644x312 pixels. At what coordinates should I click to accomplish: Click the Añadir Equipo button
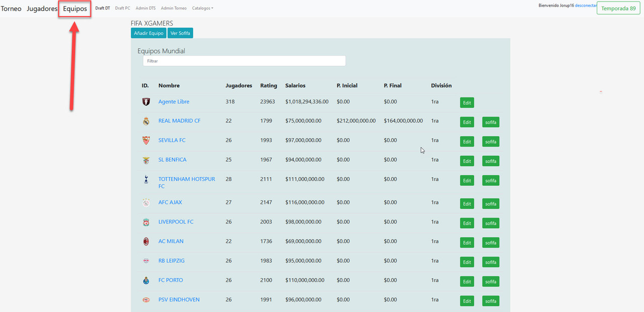coord(149,33)
